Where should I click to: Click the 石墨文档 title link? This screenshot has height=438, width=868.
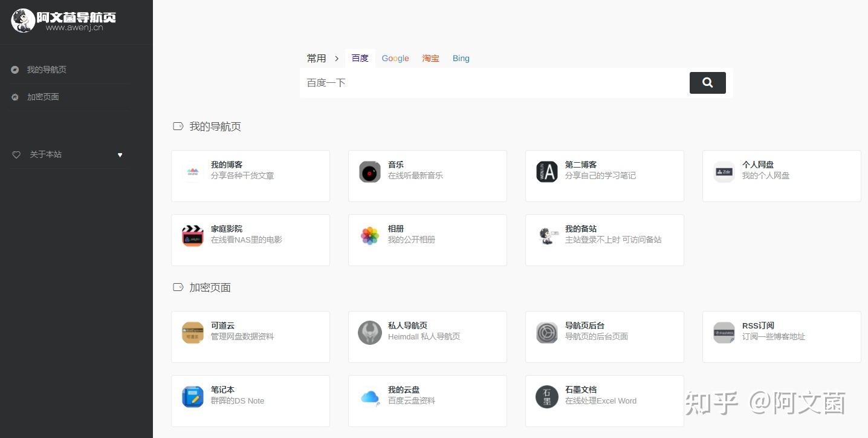(x=581, y=390)
